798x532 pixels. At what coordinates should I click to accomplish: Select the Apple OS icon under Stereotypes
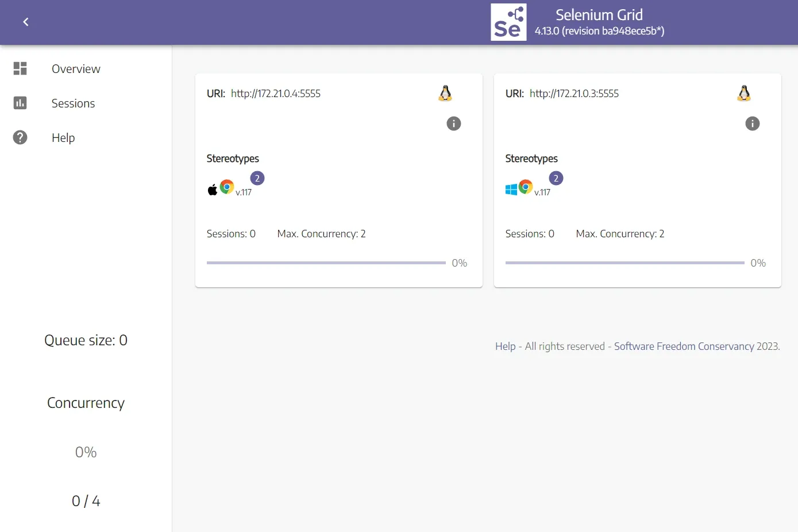[212, 187]
